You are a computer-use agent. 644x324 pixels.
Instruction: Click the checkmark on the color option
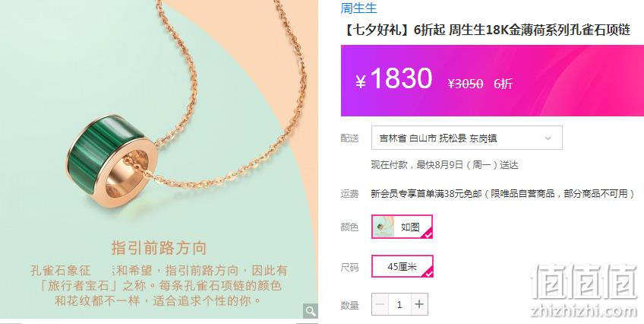428,233
